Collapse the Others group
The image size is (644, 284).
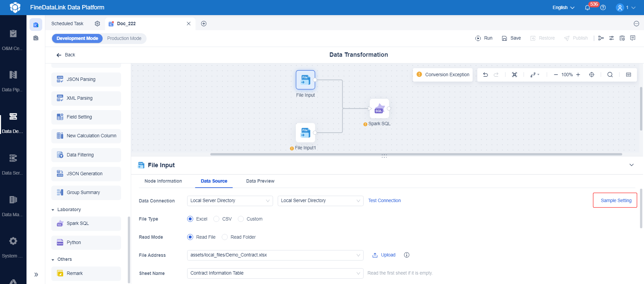coord(53,259)
